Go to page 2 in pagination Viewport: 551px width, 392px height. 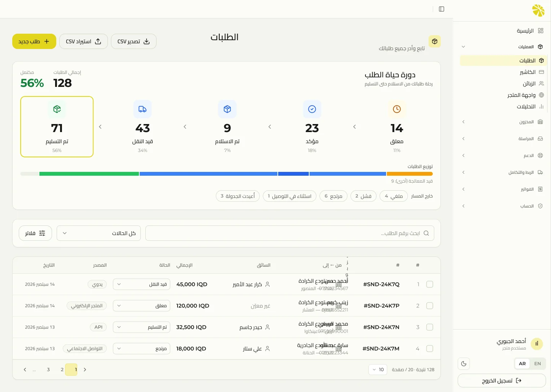[x=62, y=369]
